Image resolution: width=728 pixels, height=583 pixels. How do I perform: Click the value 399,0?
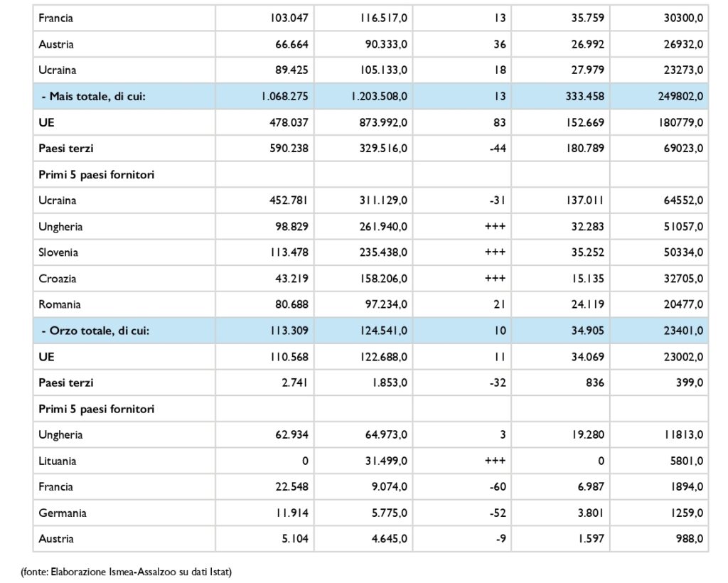click(x=690, y=383)
